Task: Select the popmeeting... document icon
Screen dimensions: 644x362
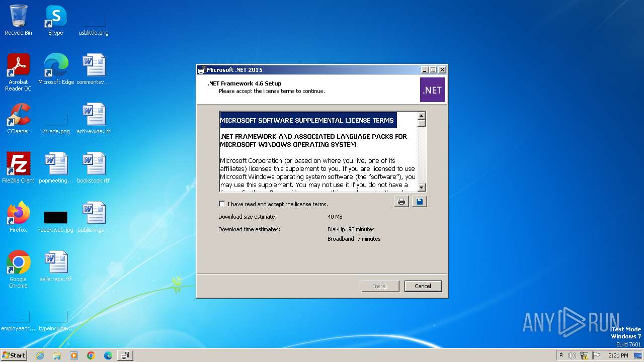Action: pos(56,168)
